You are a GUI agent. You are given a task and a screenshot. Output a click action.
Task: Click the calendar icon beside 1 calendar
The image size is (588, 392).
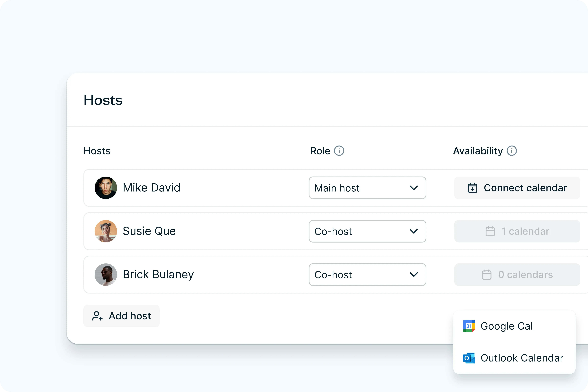490,231
